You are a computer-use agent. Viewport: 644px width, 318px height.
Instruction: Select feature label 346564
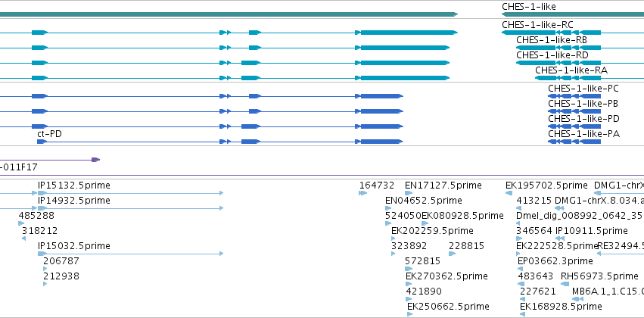(534, 231)
